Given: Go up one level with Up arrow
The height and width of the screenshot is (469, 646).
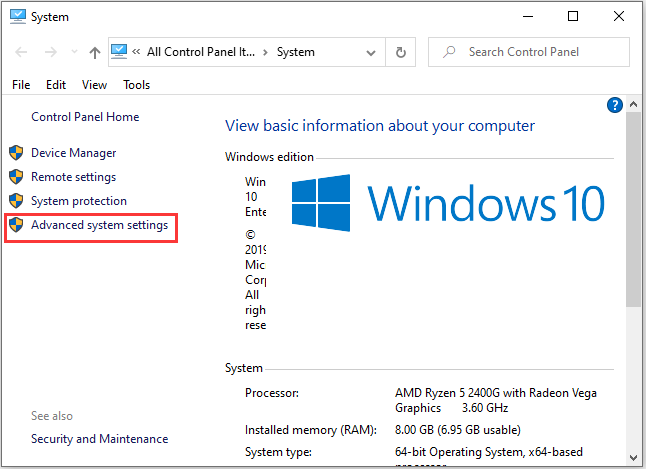Looking at the screenshot, I should tap(95, 52).
